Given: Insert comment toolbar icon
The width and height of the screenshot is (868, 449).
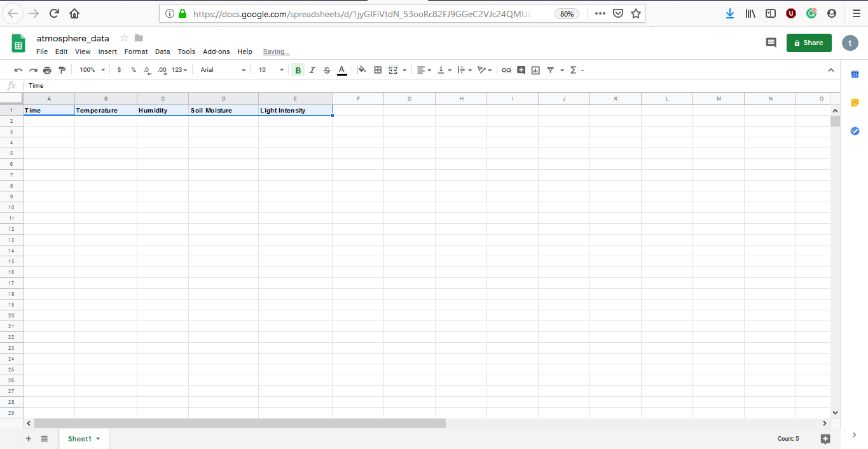Looking at the screenshot, I should [x=521, y=70].
